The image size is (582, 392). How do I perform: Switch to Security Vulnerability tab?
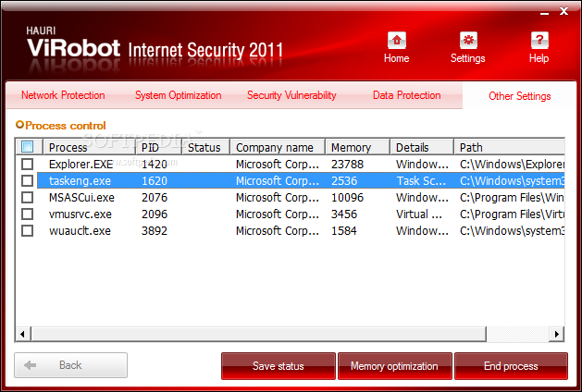click(x=291, y=95)
